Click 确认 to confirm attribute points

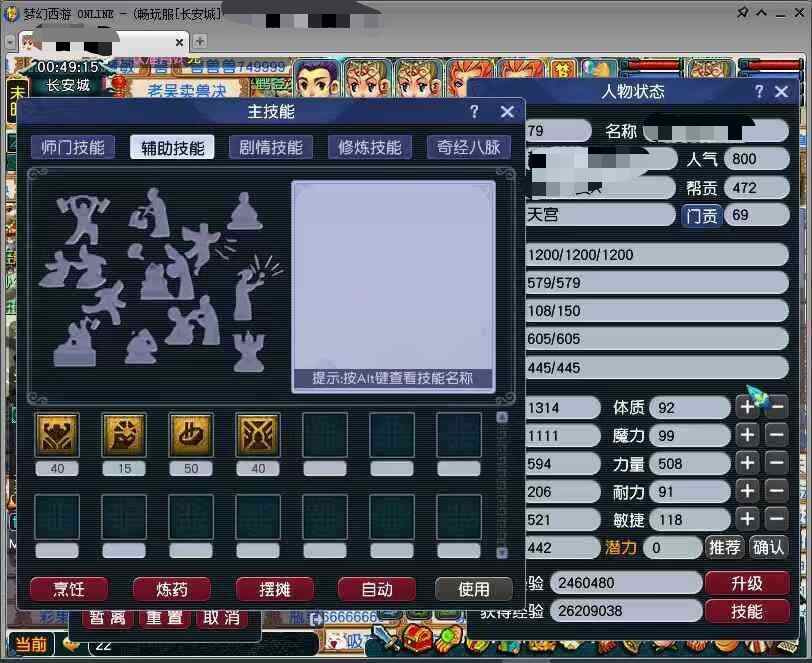tap(768, 547)
